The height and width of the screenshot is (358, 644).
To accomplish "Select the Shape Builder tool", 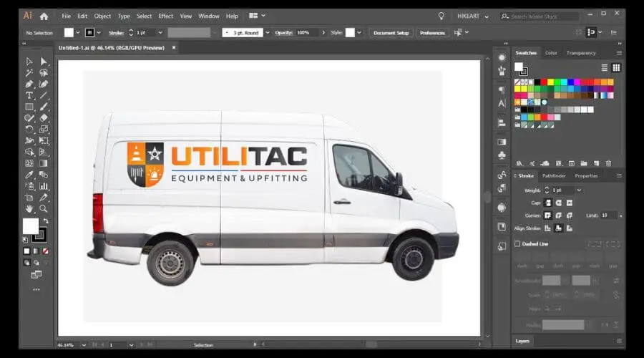I will point(29,152).
